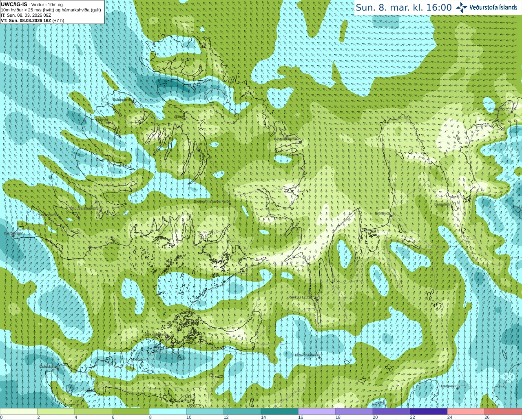This screenshot has height=420, width=522.
Task: Click the 'UWC/IG-IS' model title text
Action: click(x=14, y=4)
